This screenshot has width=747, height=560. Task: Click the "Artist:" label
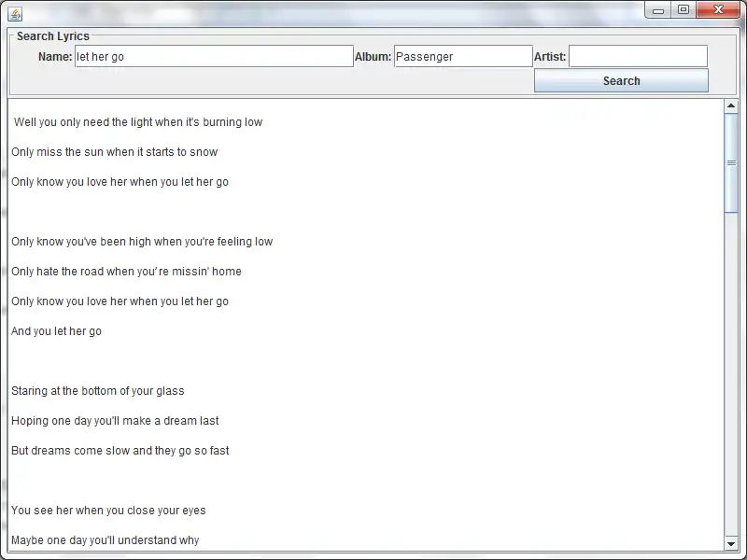(550, 57)
